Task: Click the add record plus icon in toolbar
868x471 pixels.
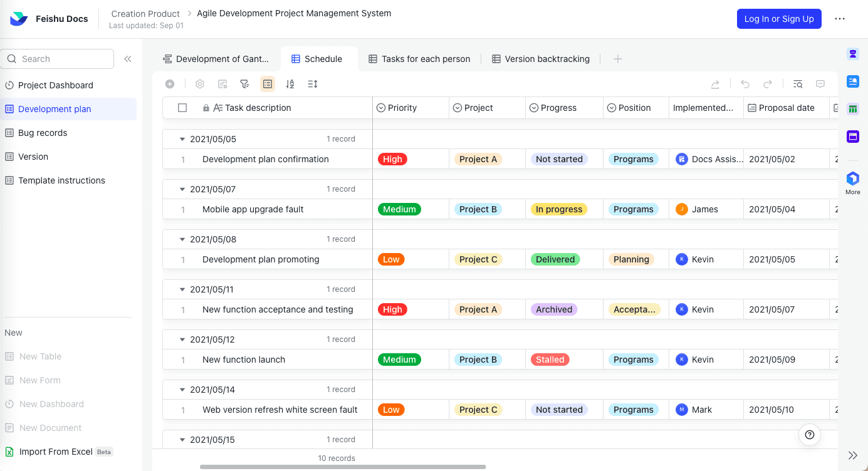Action: click(170, 84)
